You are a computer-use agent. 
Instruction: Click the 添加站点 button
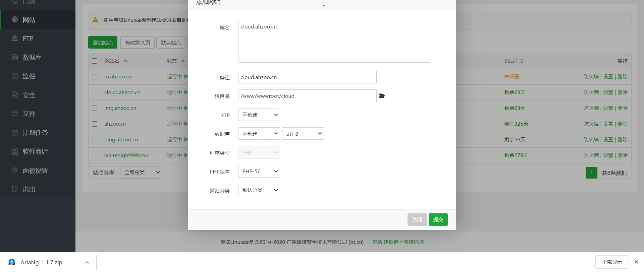coord(103,43)
